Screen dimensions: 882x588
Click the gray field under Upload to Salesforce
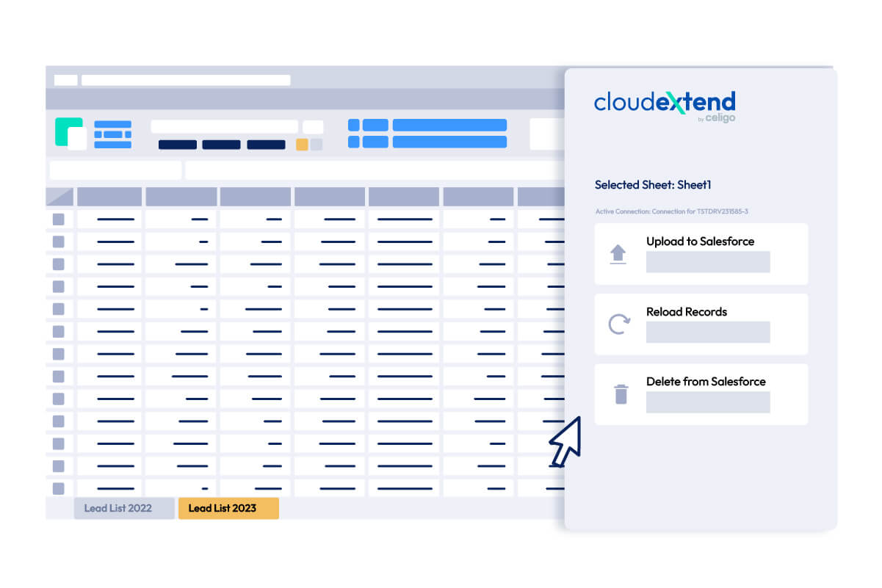[x=708, y=262]
